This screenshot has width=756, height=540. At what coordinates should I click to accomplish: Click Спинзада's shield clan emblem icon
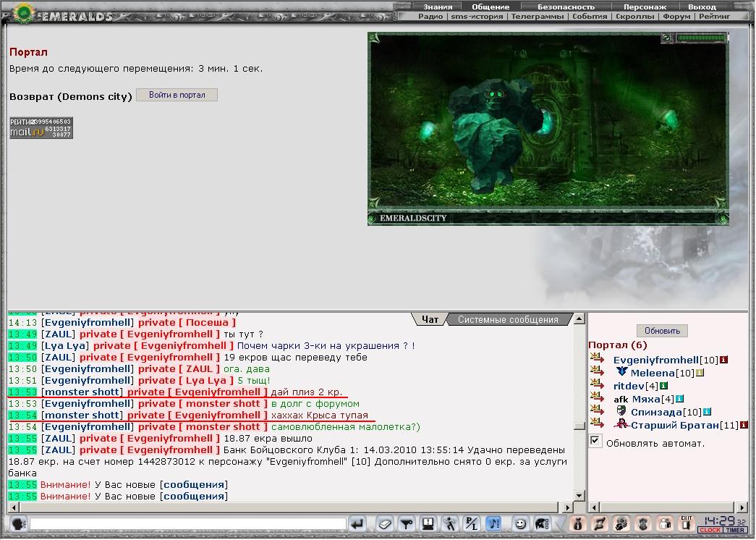(621, 411)
